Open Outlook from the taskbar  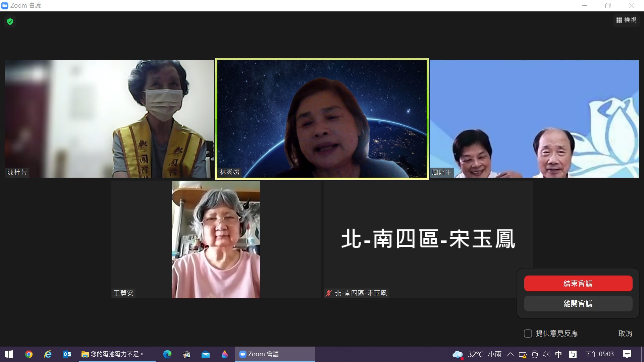tap(67, 354)
